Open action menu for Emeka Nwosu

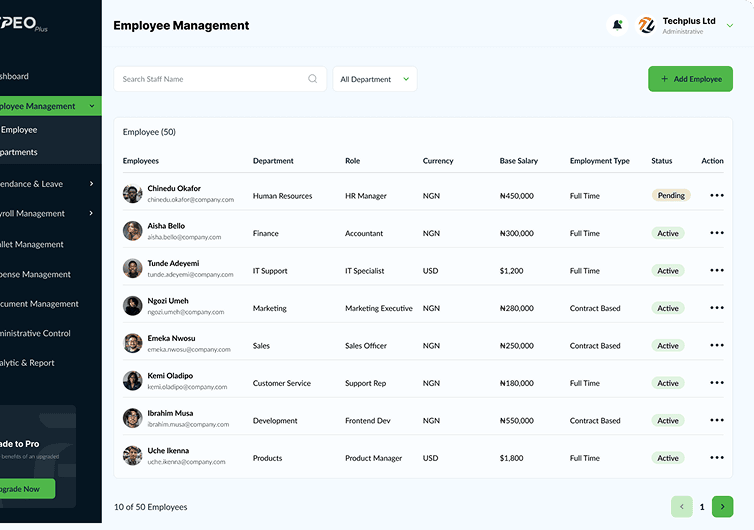[x=716, y=345]
